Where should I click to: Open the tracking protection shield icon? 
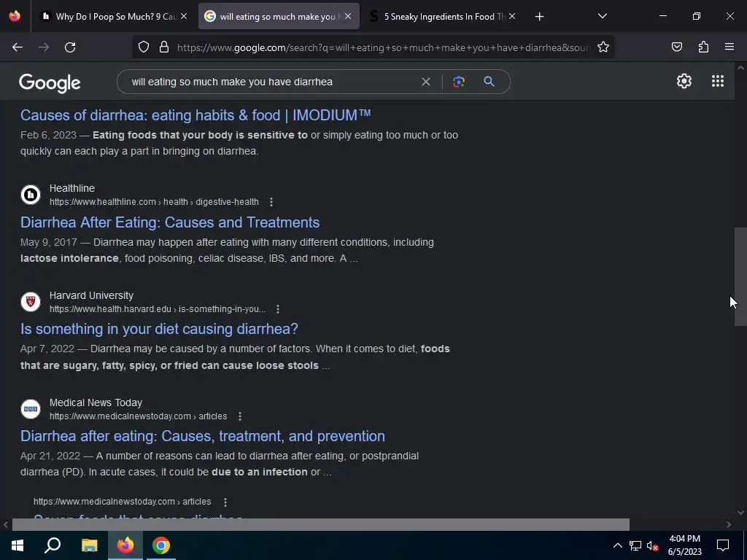click(144, 47)
